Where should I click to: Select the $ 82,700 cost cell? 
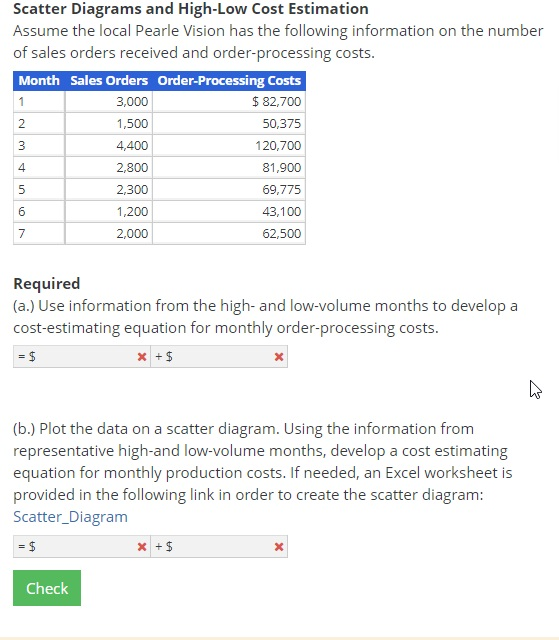(229, 101)
